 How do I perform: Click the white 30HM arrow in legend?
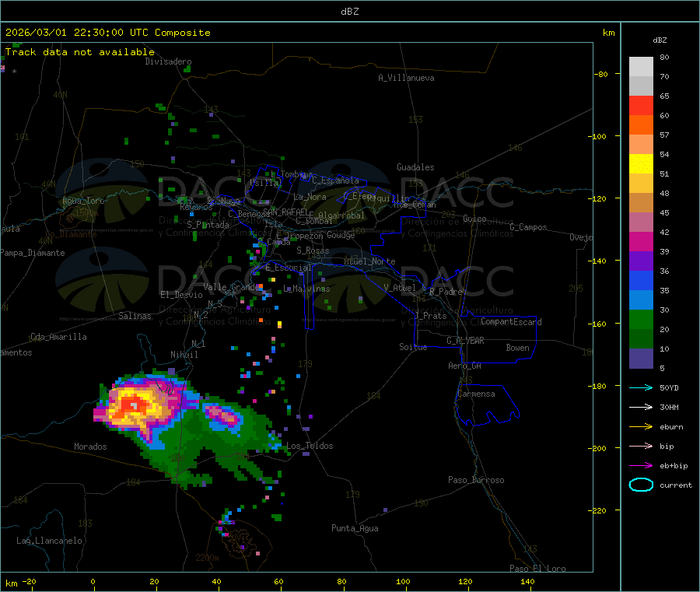641,407
